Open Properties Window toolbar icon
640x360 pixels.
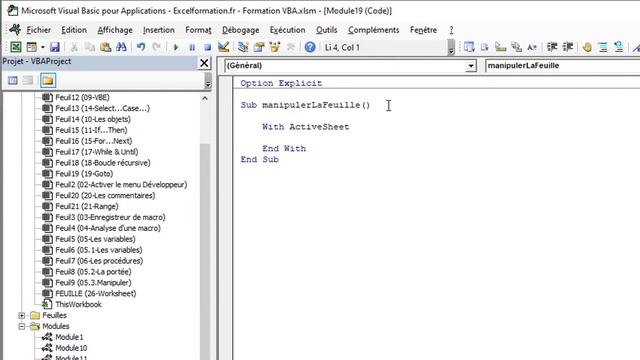point(259,47)
